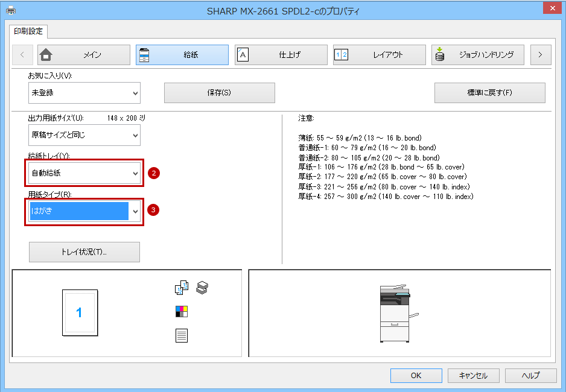Open トレイ状況(T)... tray status
Viewport: 566px width, 392px height.
tap(84, 252)
